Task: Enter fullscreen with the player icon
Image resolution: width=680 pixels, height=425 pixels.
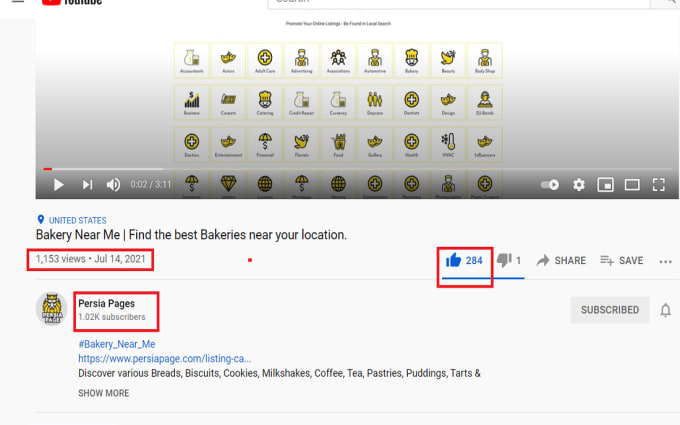Action: 659,185
